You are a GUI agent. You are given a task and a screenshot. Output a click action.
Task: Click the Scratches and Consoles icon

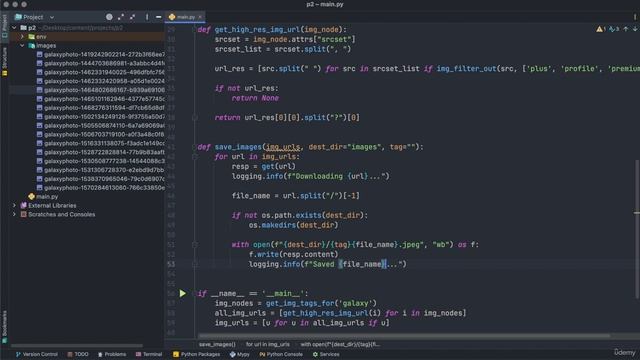click(x=24, y=214)
